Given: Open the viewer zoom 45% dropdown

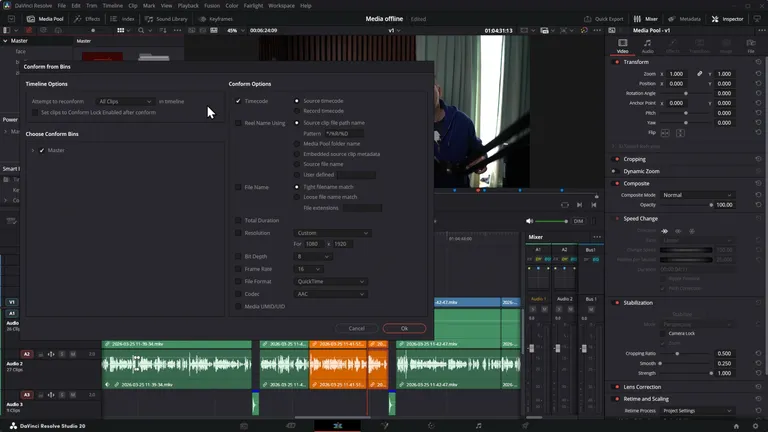Looking at the screenshot, I should (x=236, y=30).
